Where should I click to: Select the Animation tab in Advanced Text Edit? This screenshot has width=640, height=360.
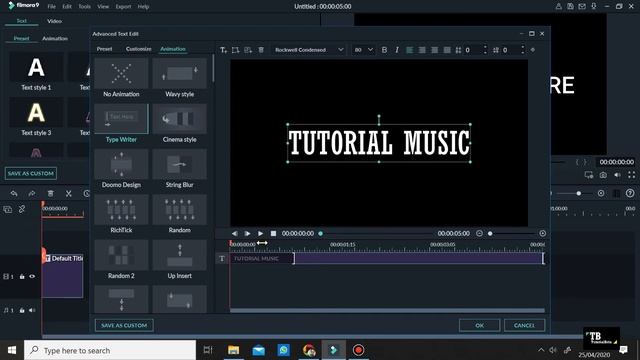pyautogui.click(x=173, y=49)
